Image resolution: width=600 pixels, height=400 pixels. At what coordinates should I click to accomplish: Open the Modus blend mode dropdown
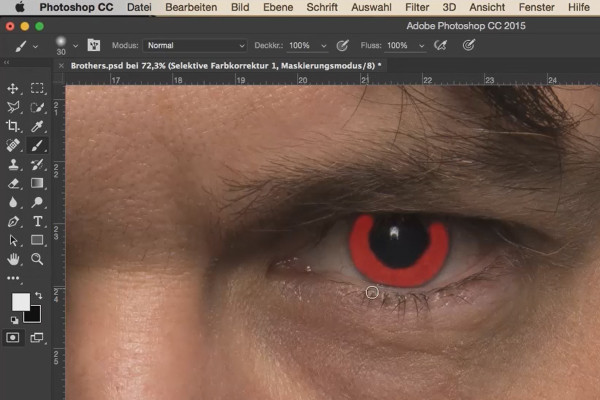point(195,46)
